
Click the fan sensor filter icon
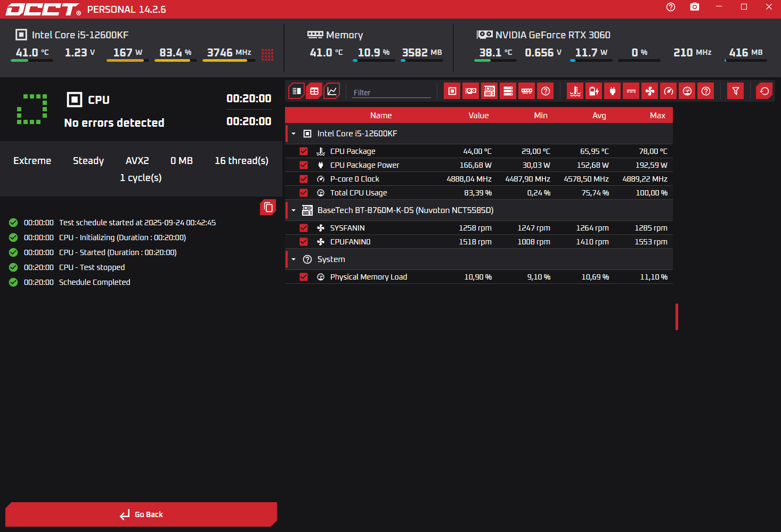(650, 91)
